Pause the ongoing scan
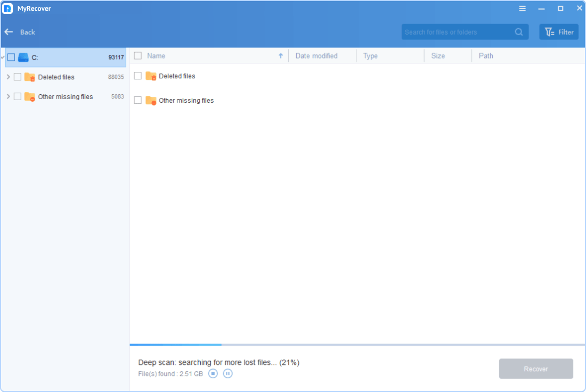The height and width of the screenshot is (392, 586). pos(227,373)
